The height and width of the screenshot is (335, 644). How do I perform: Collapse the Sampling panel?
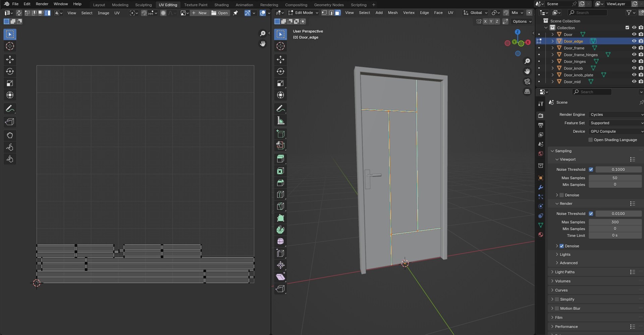(563, 151)
